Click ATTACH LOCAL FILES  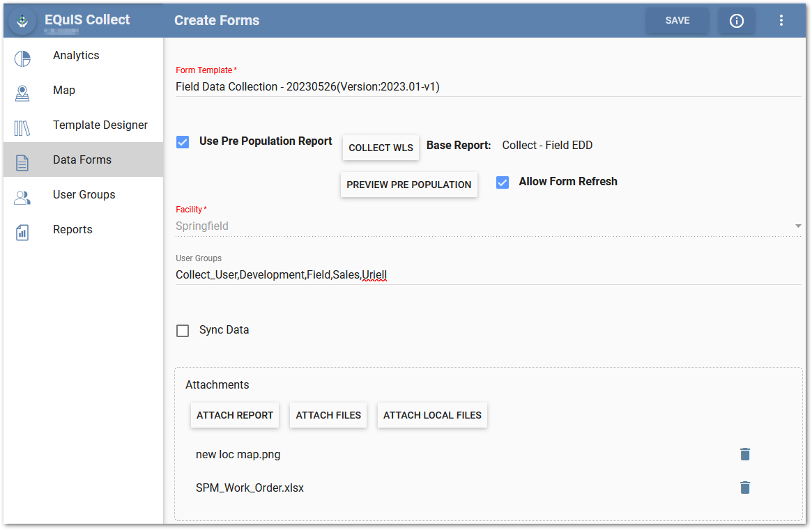pos(432,415)
